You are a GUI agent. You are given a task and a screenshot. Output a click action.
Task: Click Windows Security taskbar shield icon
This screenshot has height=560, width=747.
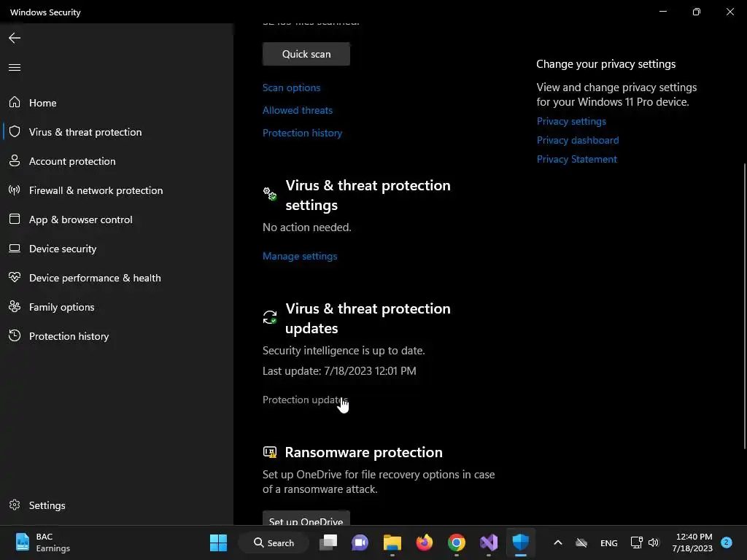click(x=521, y=542)
